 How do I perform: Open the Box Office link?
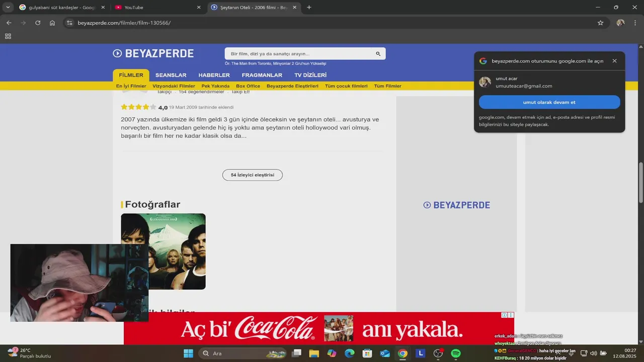pos(248,86)
